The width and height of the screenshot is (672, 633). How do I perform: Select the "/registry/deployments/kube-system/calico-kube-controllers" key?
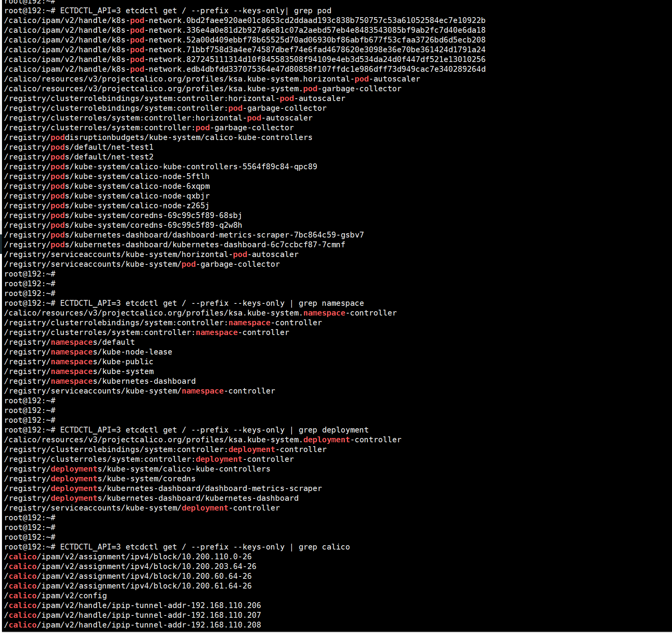[x=137, y=469]
